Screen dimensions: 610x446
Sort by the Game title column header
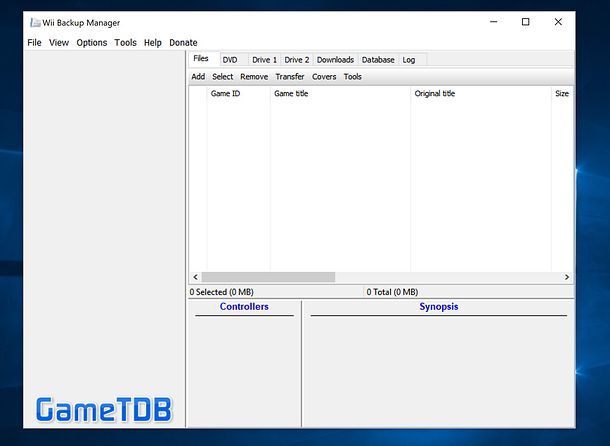coord(340,93)
